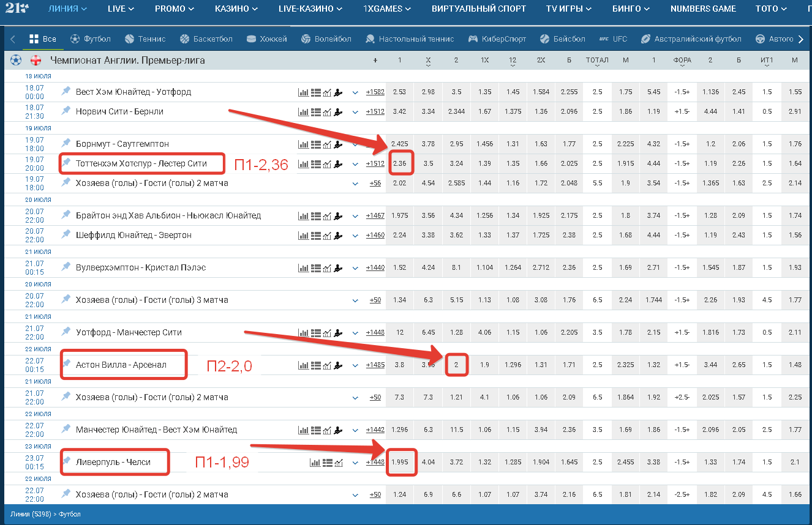Screen dimensions: 812x525
Task: Pin the Манчестер Юнайтед - Вест Хэм match
Action: [x=66, y=429]
